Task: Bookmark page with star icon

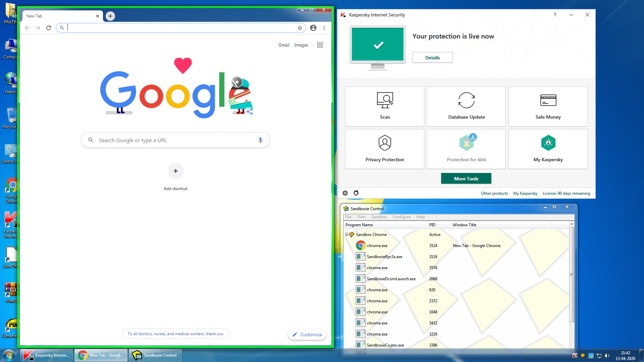Action: [x=300, y=28]
